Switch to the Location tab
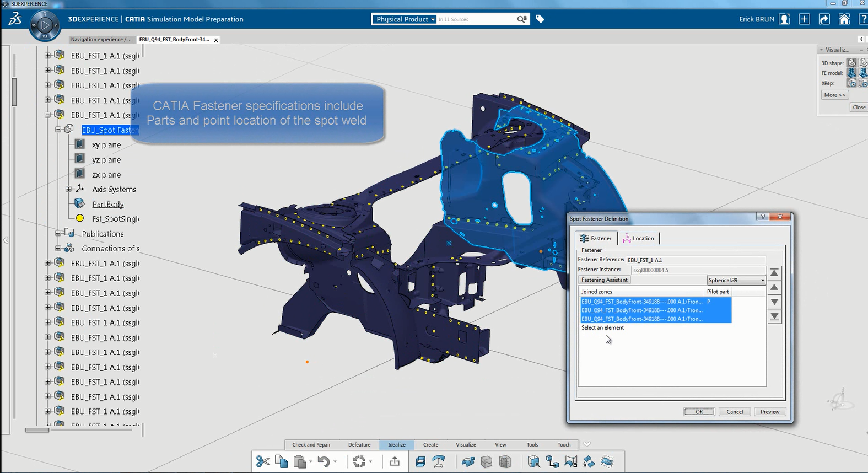 click(x=638, y=238)
